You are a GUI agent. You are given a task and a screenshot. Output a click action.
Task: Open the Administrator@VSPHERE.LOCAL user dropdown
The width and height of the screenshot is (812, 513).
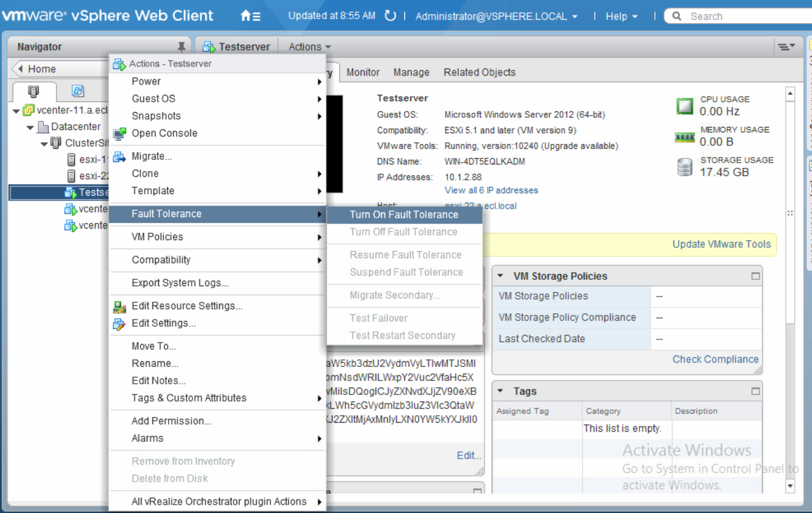pyautogui.click(x=496, y=17)
